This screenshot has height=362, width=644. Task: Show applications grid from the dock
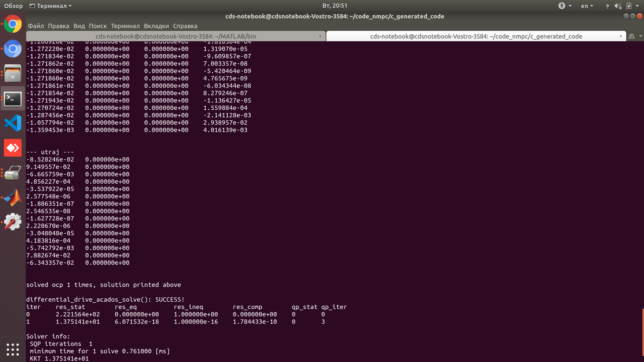click(12, 350)
